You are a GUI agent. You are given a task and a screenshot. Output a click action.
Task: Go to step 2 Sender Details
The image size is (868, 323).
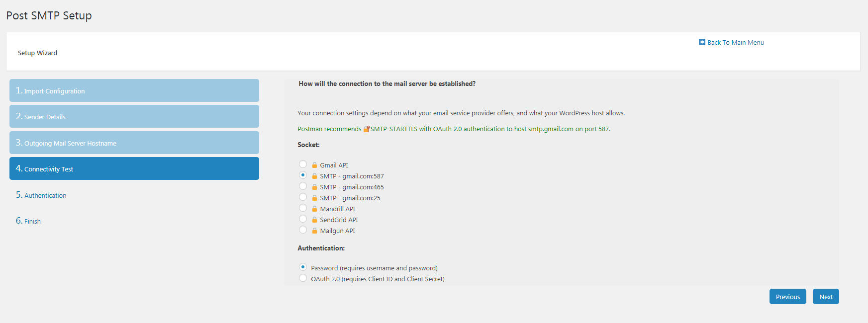(x=134, y=116)
